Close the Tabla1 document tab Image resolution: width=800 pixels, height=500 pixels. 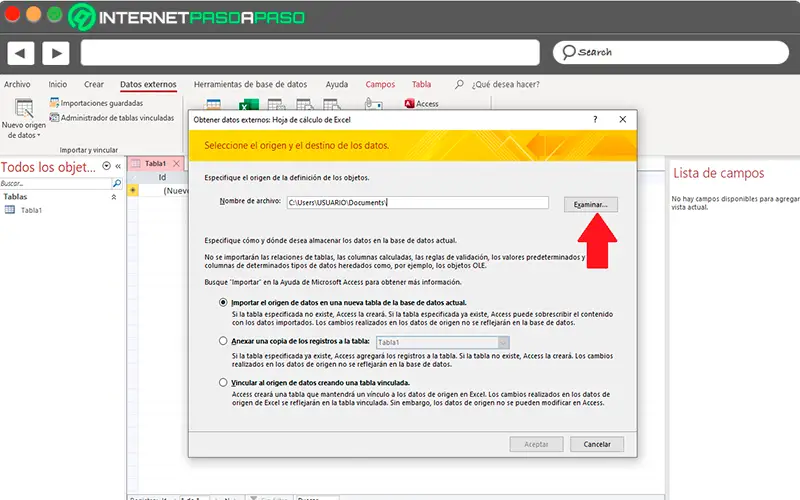176,163
